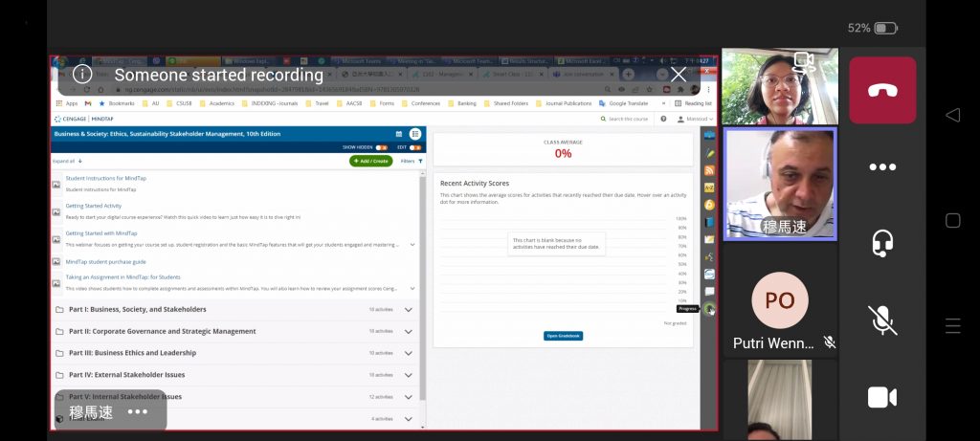Screen dimensions: 980x441
Task: Open the Academics bookmark folder
Action: pos(217,103)
